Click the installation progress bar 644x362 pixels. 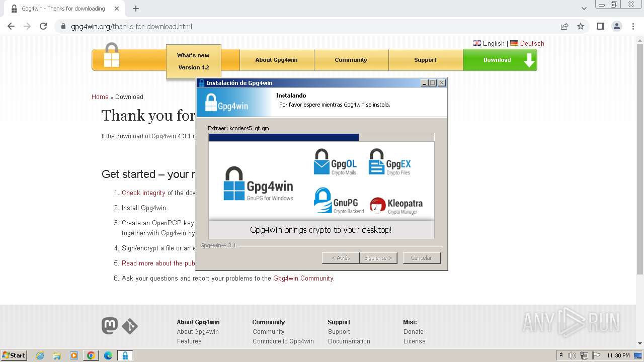click(x=321, y=137)
